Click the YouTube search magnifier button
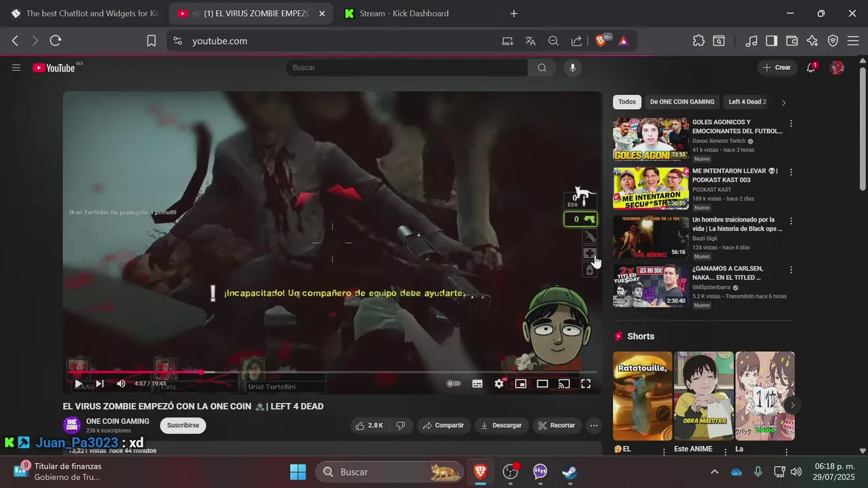868x488 pixels. (542, 68)
